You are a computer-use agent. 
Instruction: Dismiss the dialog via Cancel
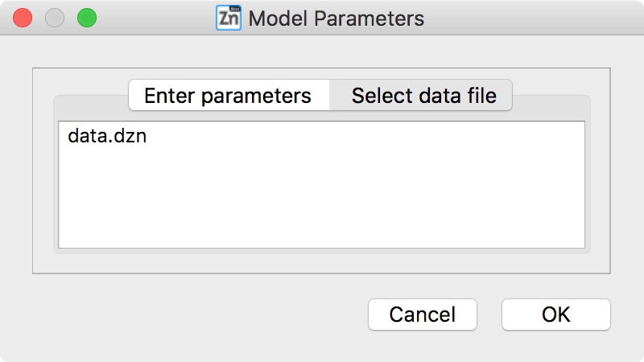click(x=423, y=314)
